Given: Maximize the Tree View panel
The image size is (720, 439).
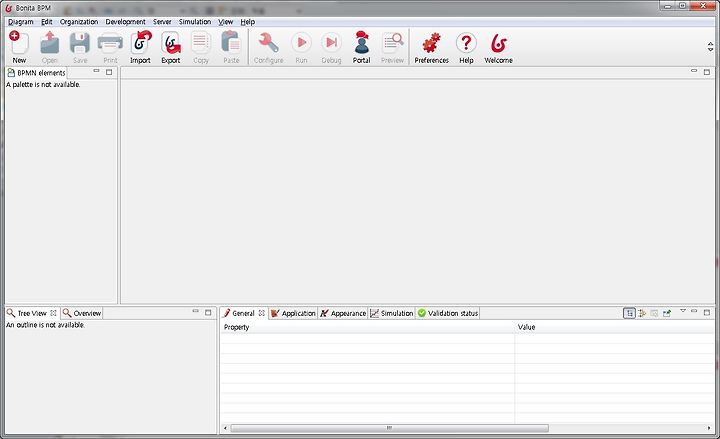Looking at the screenshot, I should (208, 312).
